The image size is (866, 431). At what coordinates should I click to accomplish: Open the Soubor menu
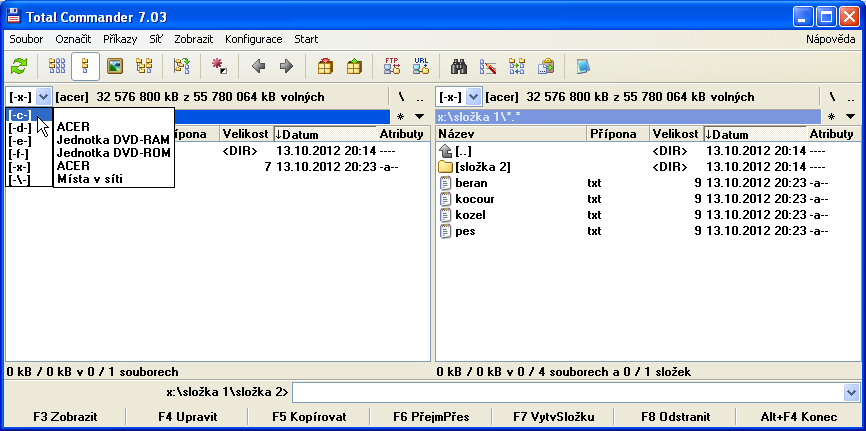click(27, 39)
